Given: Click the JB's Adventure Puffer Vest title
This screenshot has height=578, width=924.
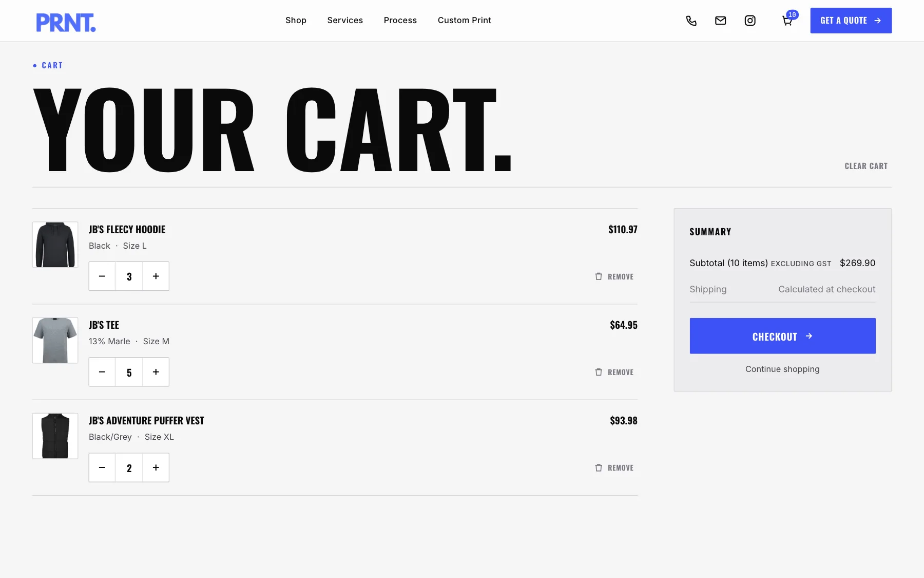Looking at the screenshot, I should 146,420.
